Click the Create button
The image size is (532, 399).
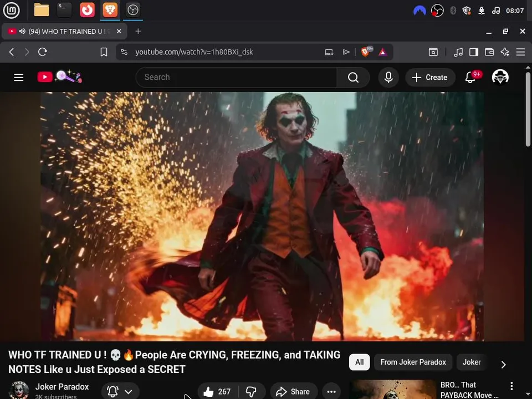[x=430, y=78]
